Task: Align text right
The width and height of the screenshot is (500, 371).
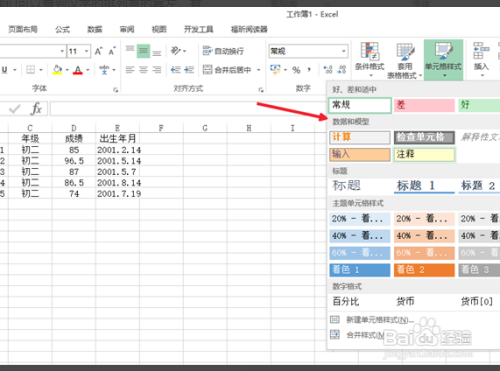Action: (x=157, y=70)
